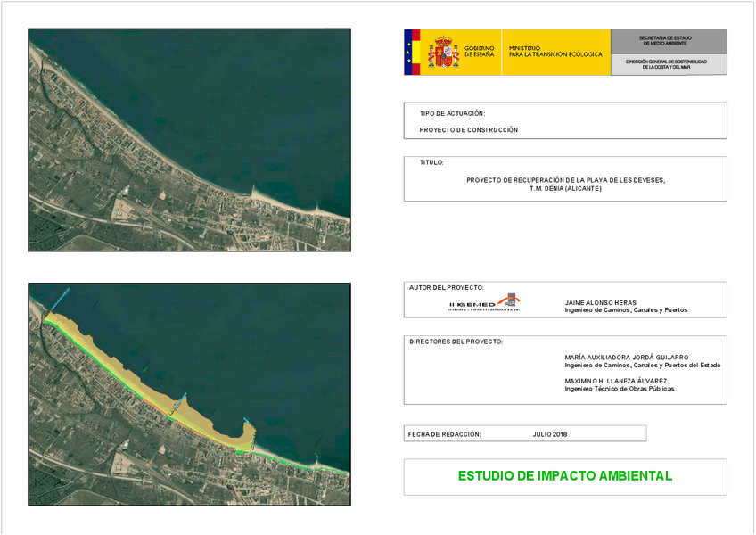
Task: Select the name 'MARÍA AUXILIADORA JORDÁ GUIJARRO'
Action: [x=627, y=358]
